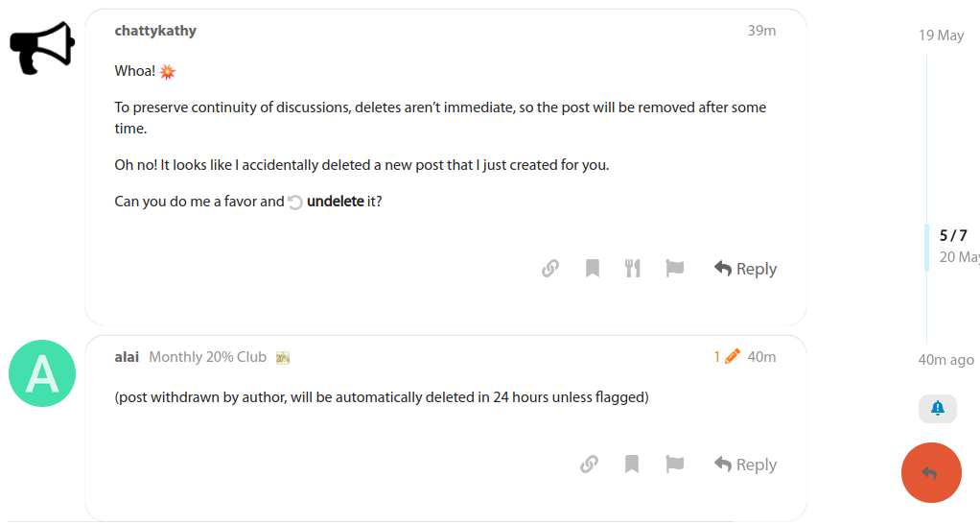The height and width of the screenshot is (525, 980).
Task: Flag alai's withdrawn post
Action: click(x=675, y=465)
